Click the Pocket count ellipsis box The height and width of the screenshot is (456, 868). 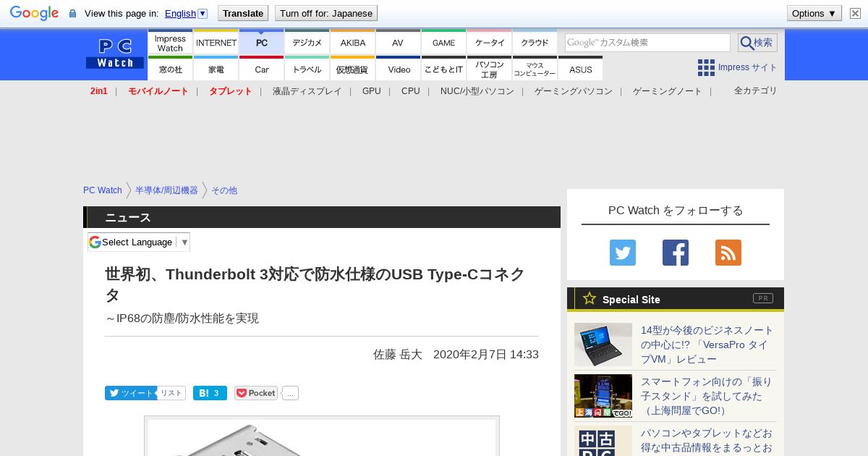pos(290,393)
